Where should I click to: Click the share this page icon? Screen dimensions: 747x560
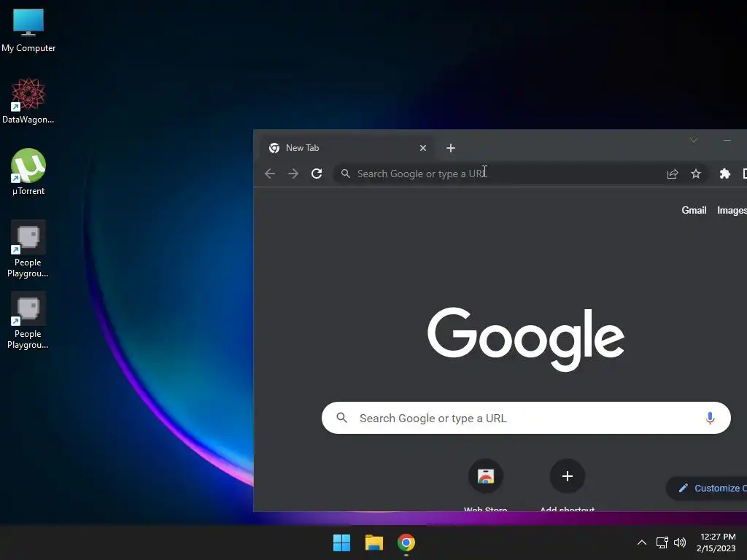click(x=672, y=174)
